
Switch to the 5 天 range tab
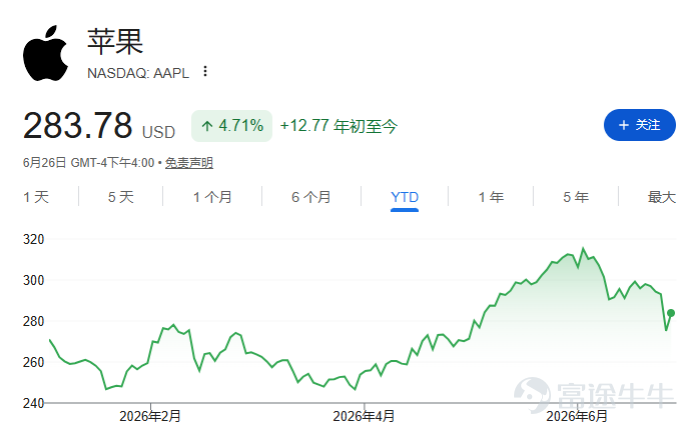[x=121, y=197]
